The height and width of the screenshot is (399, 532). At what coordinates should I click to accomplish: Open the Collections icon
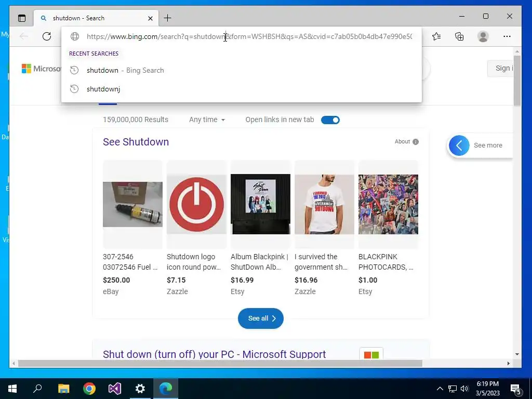(459, 36)
